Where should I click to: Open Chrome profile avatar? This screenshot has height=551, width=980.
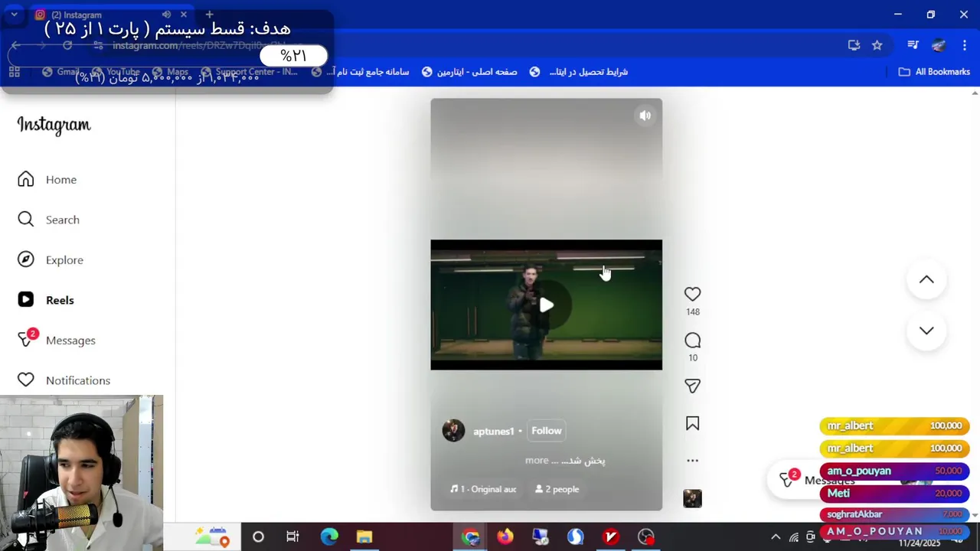[x=939, y=45]
